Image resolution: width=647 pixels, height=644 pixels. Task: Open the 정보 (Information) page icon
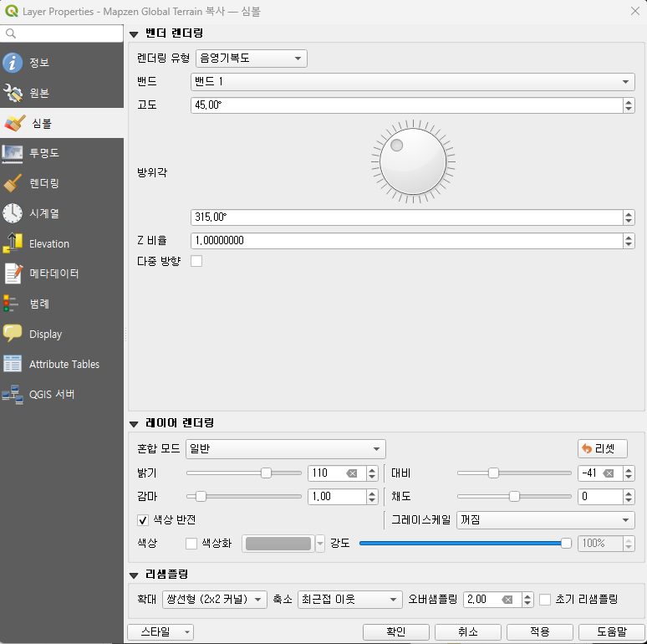coord(13,63)
